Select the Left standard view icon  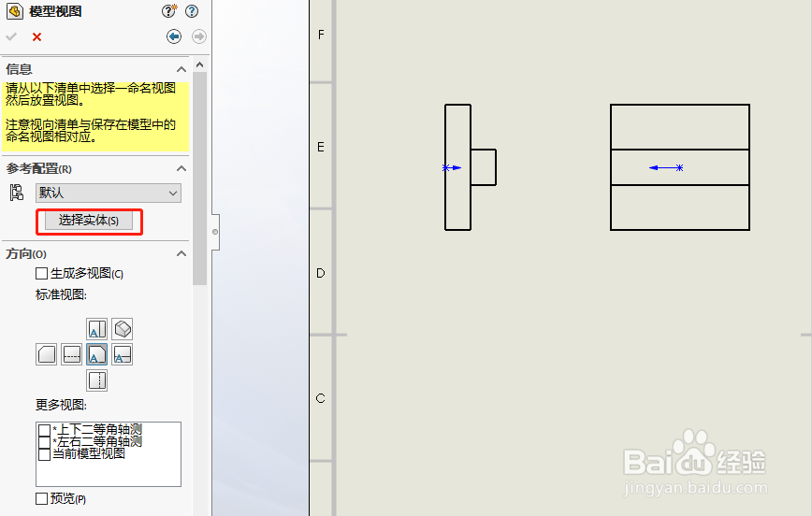click(x=71, y=354)
